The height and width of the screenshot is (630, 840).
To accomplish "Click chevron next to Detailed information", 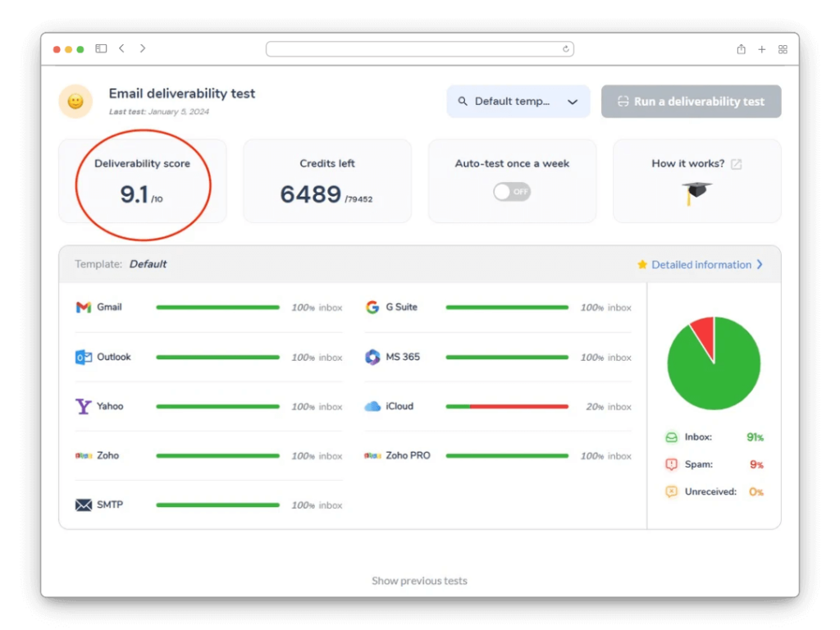I will pyautogui.click(x=760, y=264).
